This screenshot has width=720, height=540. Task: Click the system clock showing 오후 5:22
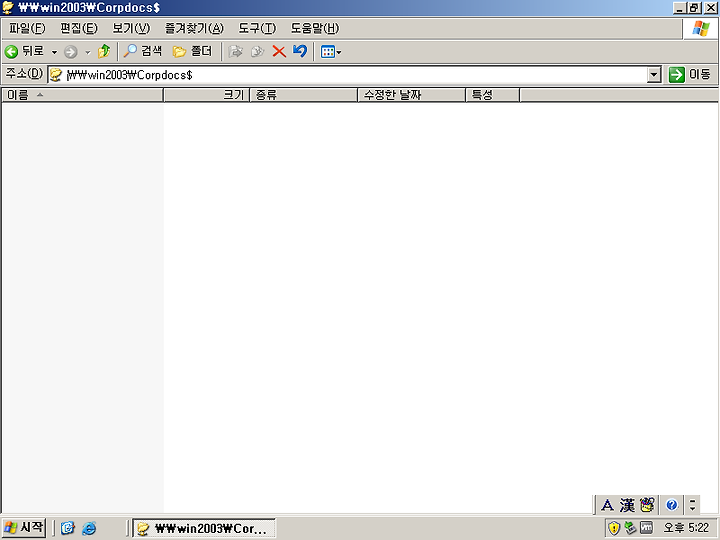click(686, 528)
